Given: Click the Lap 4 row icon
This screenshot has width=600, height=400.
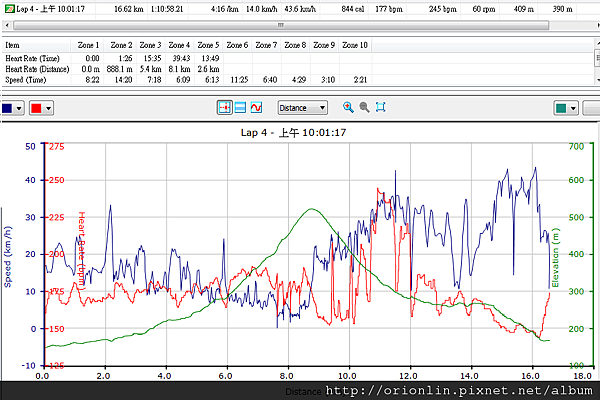Looking at the screenshot, I should click(x=10, y=8).
